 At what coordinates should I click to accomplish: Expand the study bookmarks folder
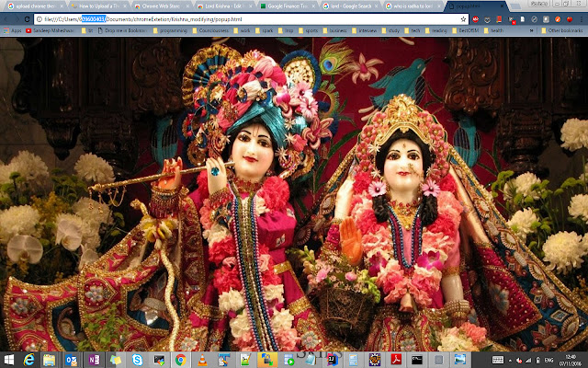(x=390, y=30)
